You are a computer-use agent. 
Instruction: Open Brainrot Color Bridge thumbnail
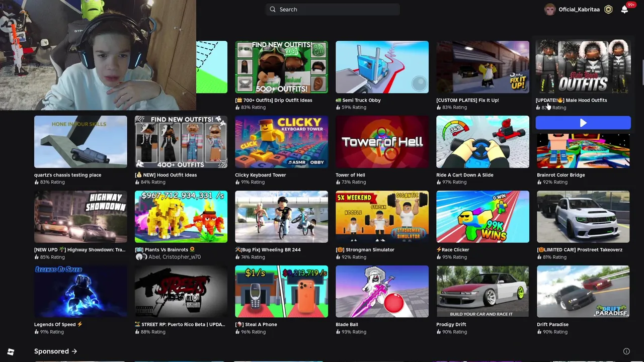tap(583, 150)
